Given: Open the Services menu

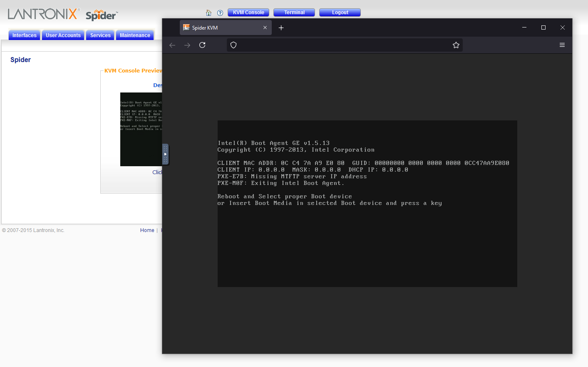Looking at the screenshot, I should [100, 35].
